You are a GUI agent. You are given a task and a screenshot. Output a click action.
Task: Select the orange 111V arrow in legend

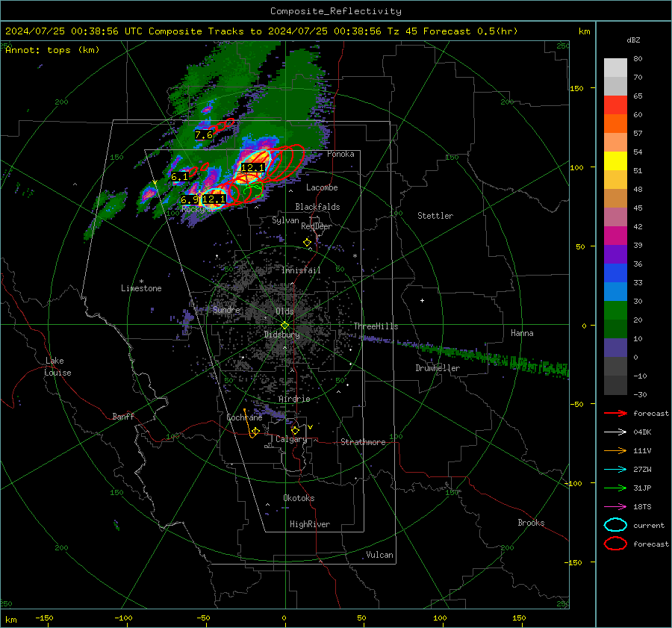[x=615, y=450]
